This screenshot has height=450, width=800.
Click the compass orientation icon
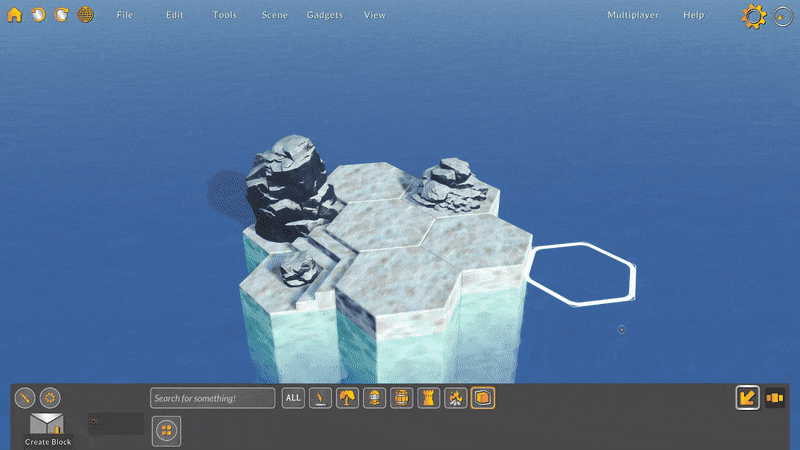pos(783,17)
